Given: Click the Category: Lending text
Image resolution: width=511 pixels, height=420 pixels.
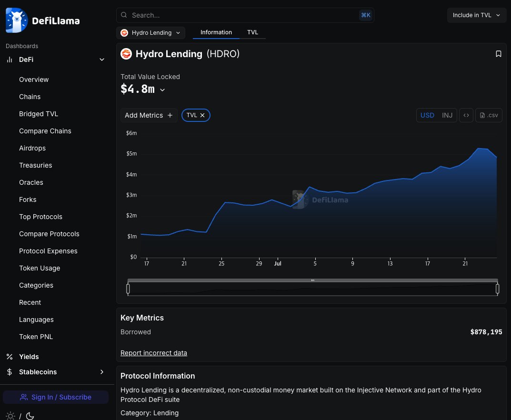Looking at the screenshot, I should coord(150,413).
